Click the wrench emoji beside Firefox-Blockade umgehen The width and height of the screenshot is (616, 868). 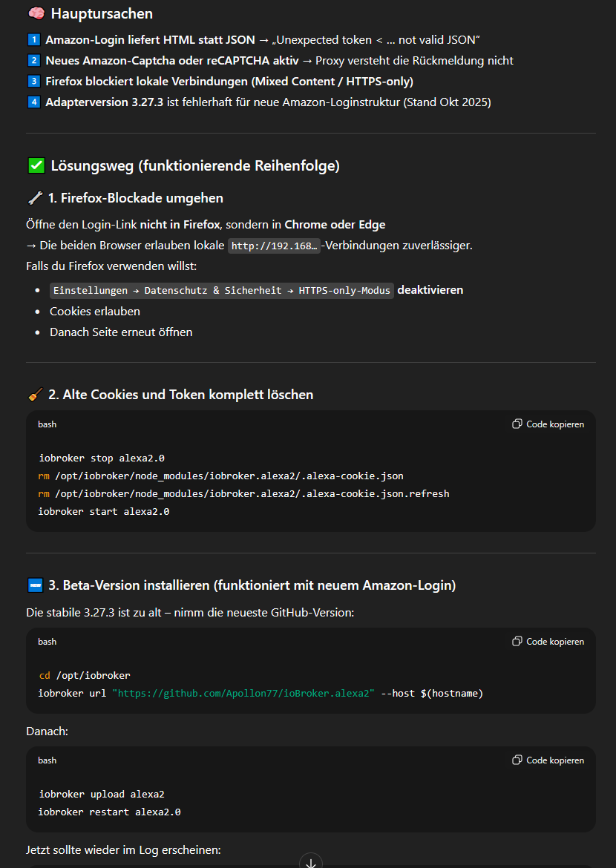(35, 198)
